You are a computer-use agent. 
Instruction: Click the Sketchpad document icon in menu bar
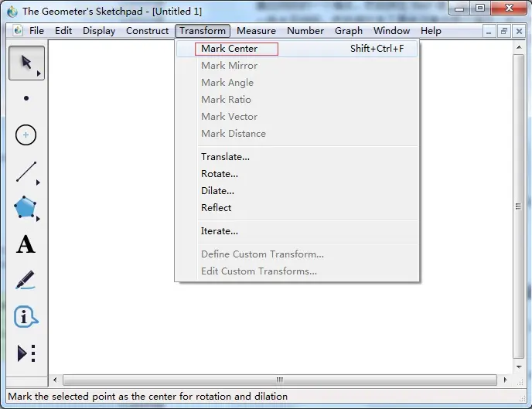point(18,30)
